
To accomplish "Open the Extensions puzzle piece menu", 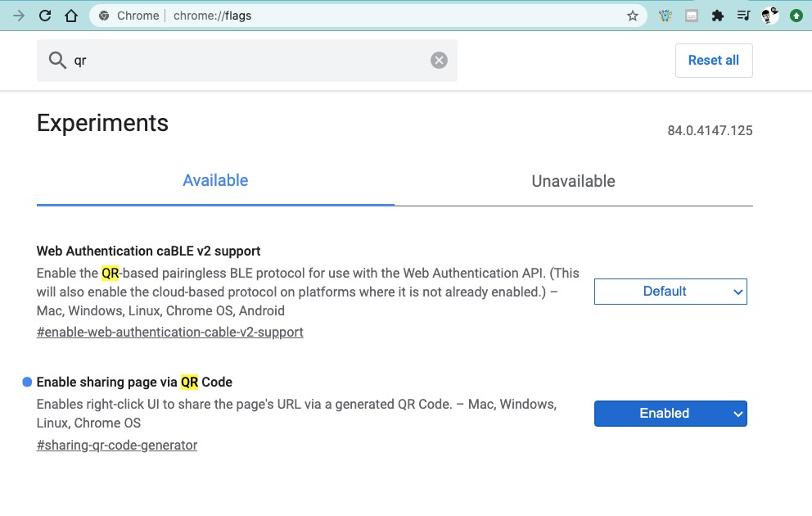I will [718, 16].
